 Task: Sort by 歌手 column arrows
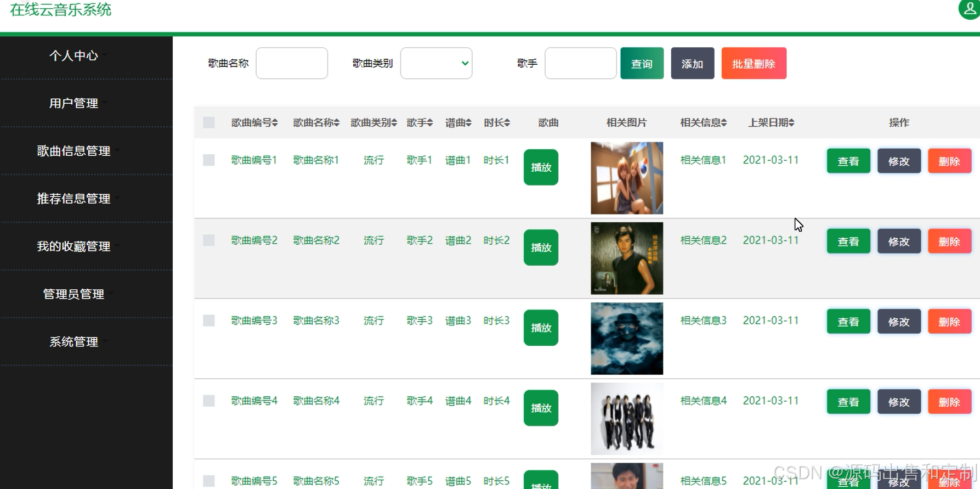point(430,123)
